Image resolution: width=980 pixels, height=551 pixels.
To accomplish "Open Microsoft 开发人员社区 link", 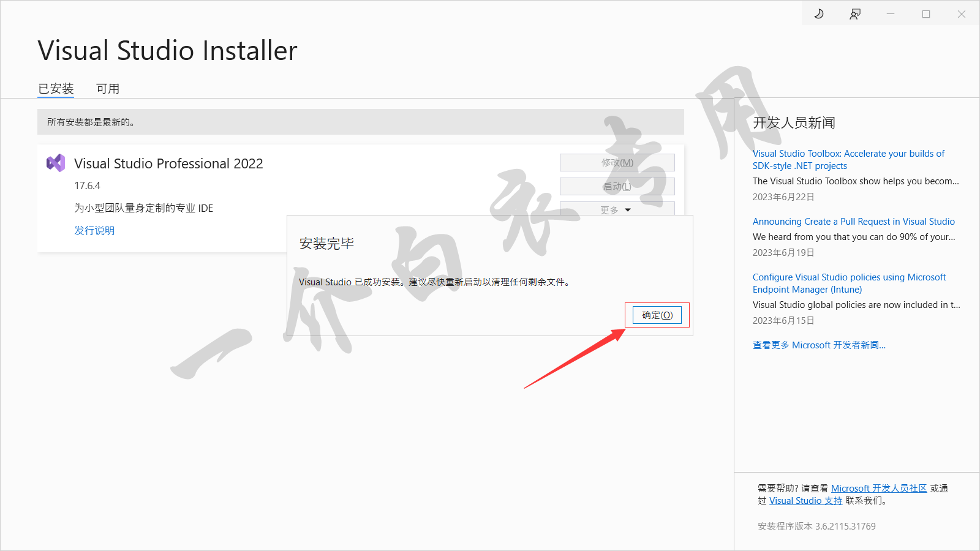I will 879,488.
